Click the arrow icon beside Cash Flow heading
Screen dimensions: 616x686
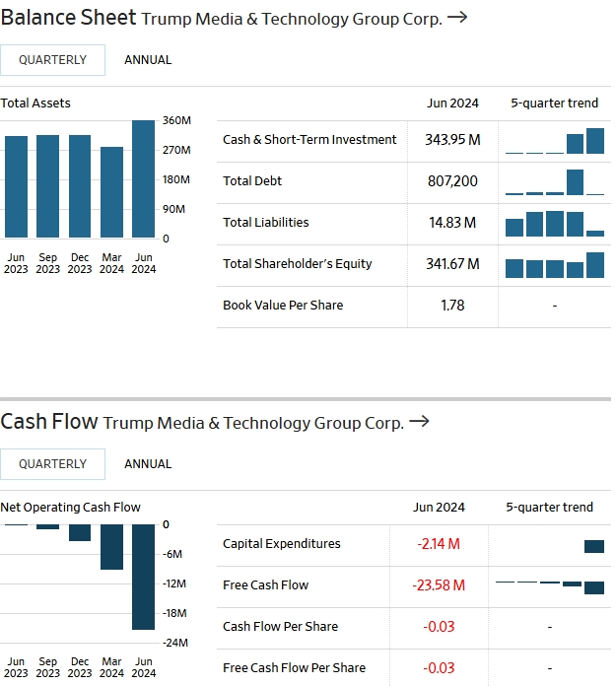pyautogui.click(x=419, y=422)
